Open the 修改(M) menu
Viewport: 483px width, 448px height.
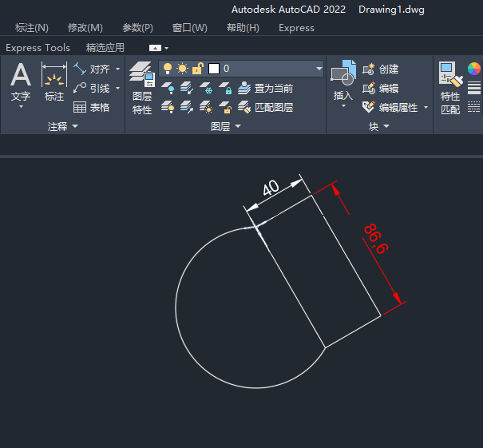pos(85,28)
